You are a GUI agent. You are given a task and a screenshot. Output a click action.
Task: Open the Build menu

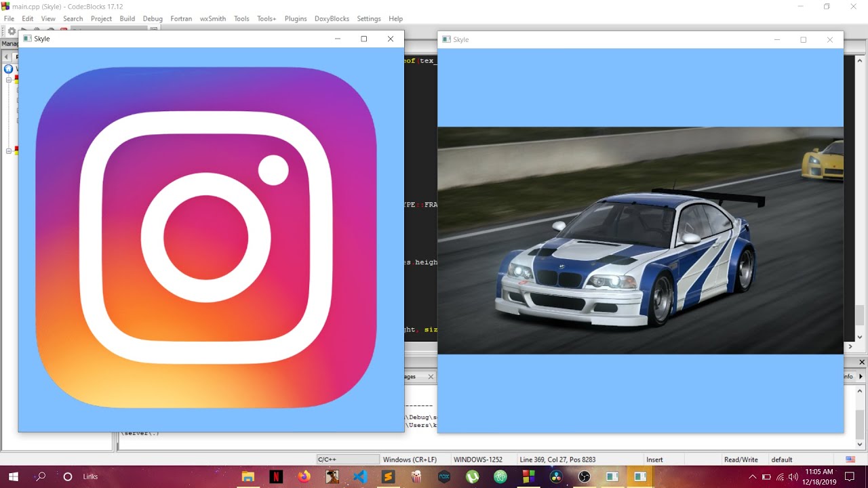[127, 18]
